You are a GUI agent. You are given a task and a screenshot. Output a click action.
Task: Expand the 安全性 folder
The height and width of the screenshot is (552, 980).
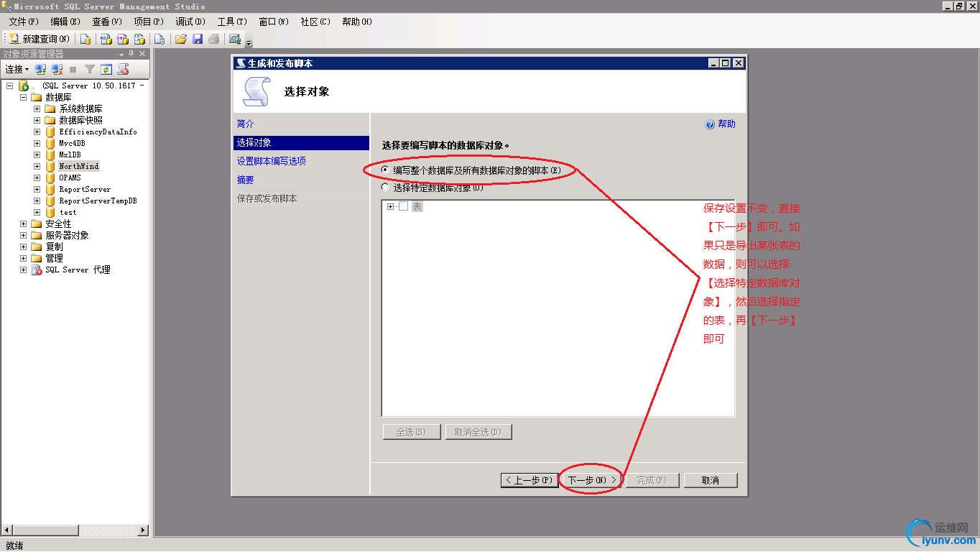[23, 224]
